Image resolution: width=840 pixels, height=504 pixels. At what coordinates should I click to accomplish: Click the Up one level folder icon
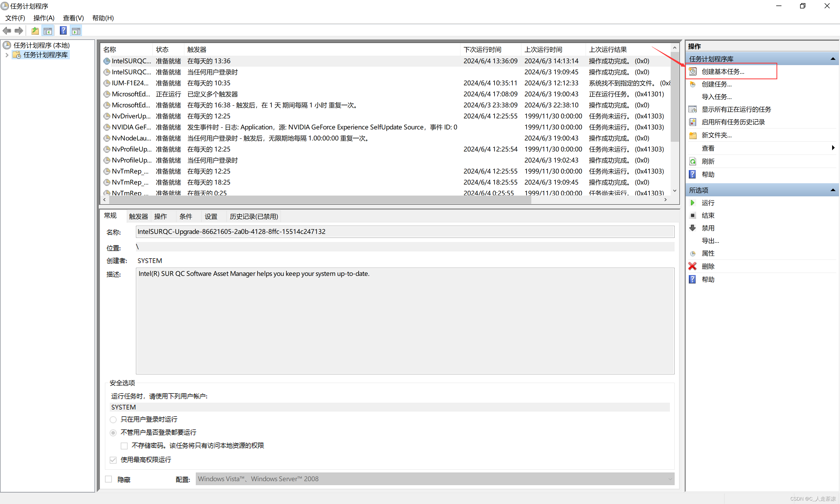point(35,31)
